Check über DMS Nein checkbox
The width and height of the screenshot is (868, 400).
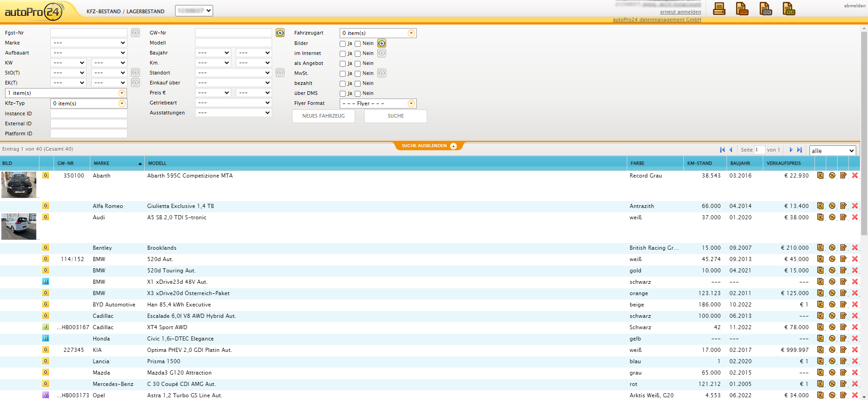(x=358, y=94)
